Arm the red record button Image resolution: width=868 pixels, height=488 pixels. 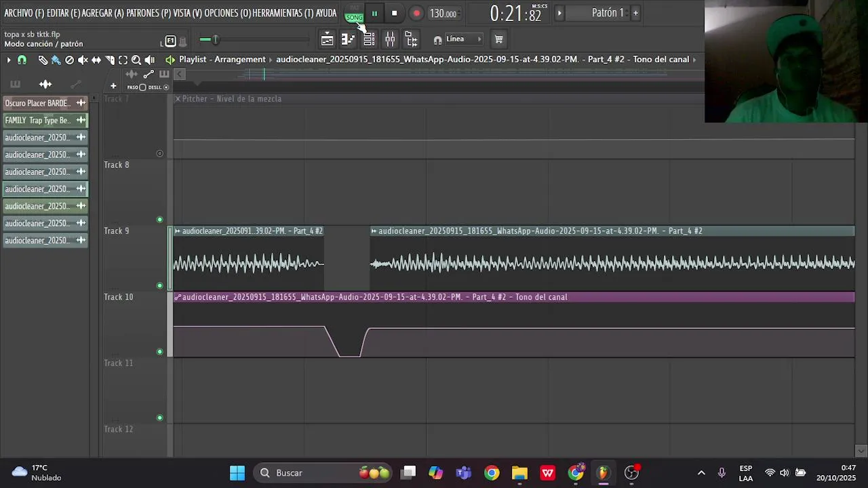[x=416, y=13]
